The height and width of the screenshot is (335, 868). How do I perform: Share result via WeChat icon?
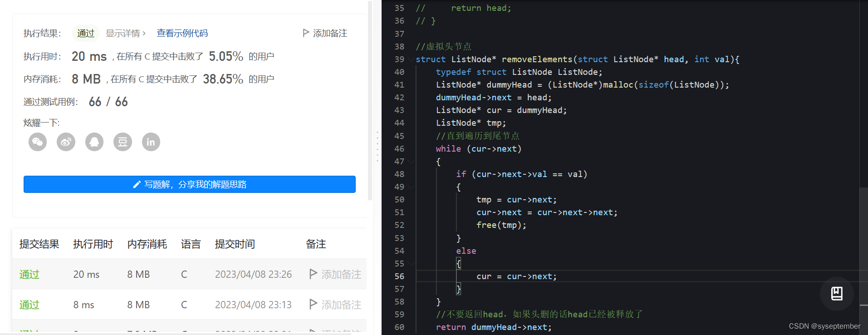tap(38, 142)
